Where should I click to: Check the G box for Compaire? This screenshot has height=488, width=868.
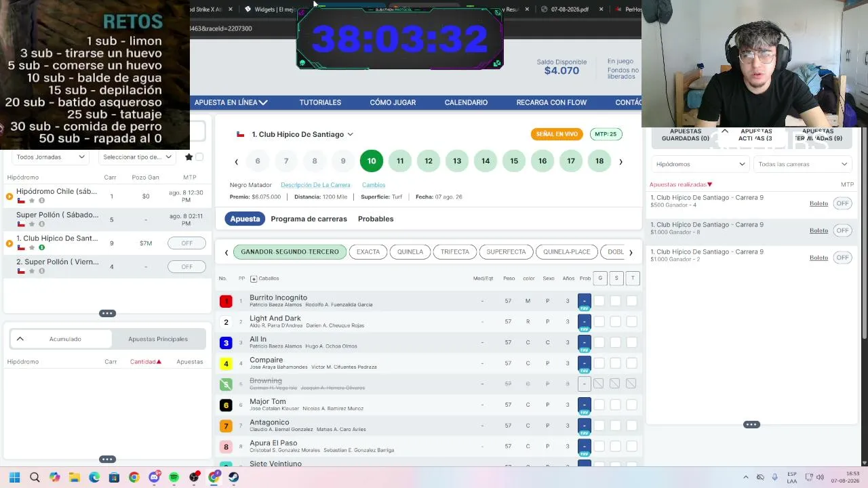[599, 363]
